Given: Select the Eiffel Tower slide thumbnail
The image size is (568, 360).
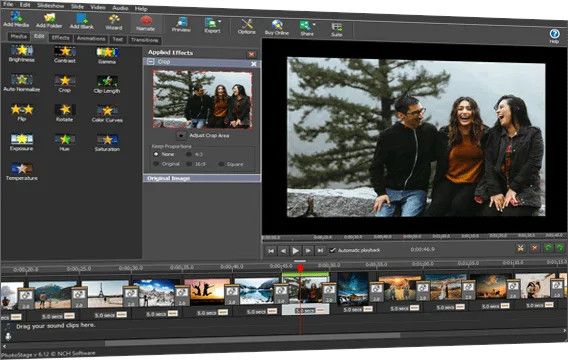Looking at the screenshot, I should [x=104, y=293].
